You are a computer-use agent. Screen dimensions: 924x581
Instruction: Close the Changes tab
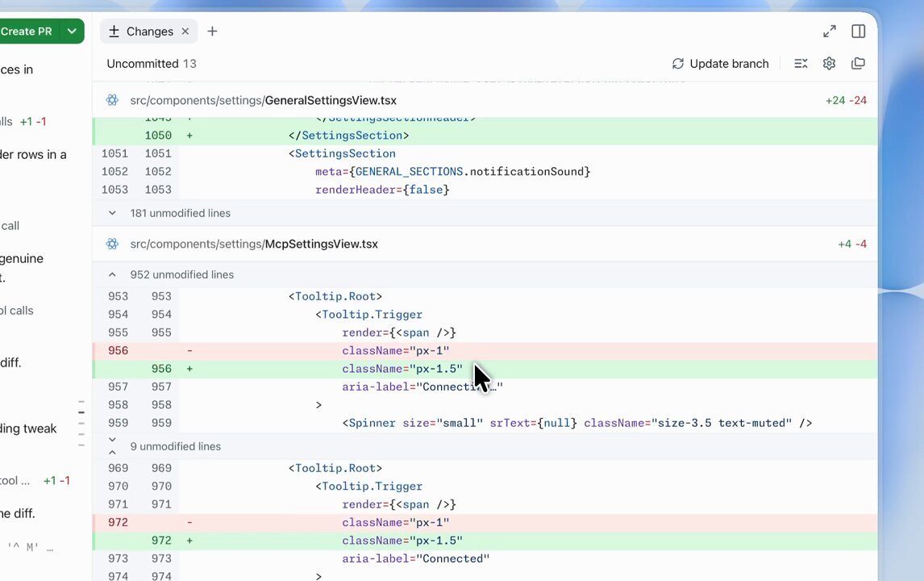185,31
